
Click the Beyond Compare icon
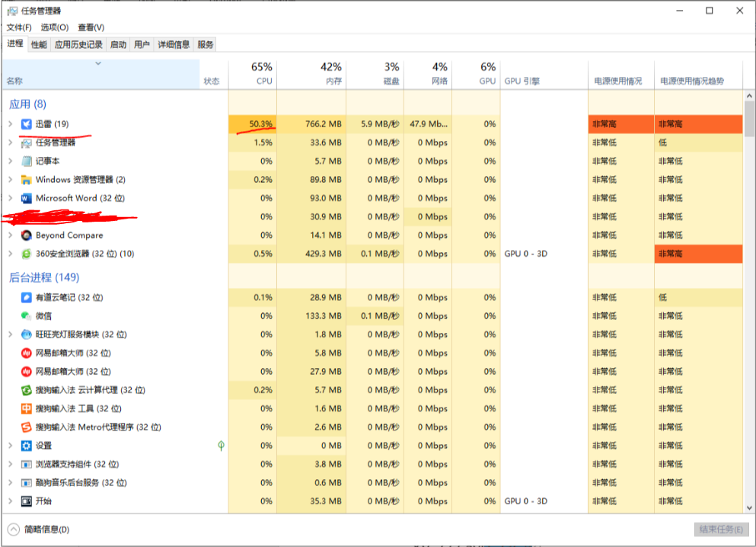click(27, 235)
